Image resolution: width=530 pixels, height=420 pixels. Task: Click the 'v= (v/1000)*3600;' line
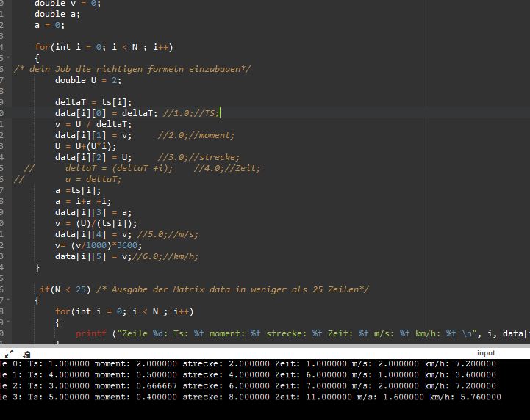point(99,245)
